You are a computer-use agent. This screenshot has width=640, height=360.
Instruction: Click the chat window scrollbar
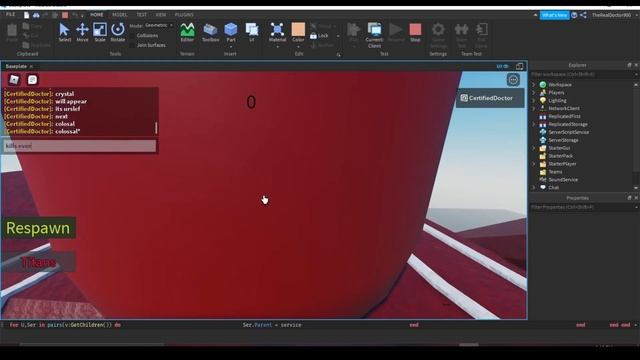pyautogui.click(x=156, y=128)
